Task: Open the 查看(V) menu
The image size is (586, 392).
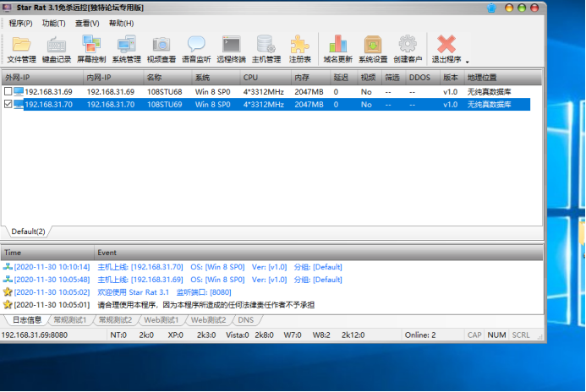Action: 87,23
